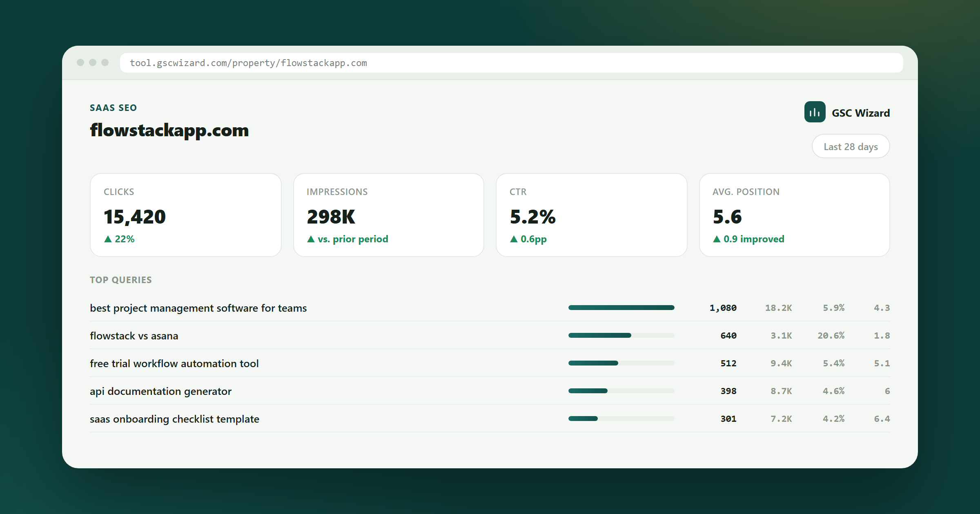This screenshot has height=514, width=980.
Task: Click the 18.2K impressions value
Action: coord(778,308)
